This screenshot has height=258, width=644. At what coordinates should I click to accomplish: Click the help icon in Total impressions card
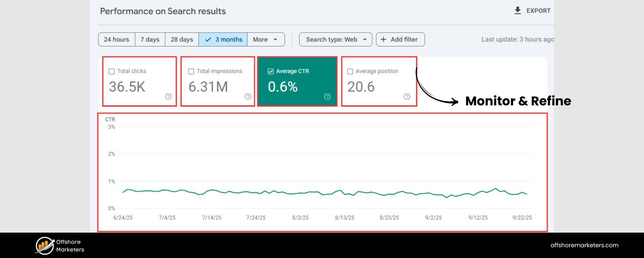pyautogui.click(x=248, y=96)
